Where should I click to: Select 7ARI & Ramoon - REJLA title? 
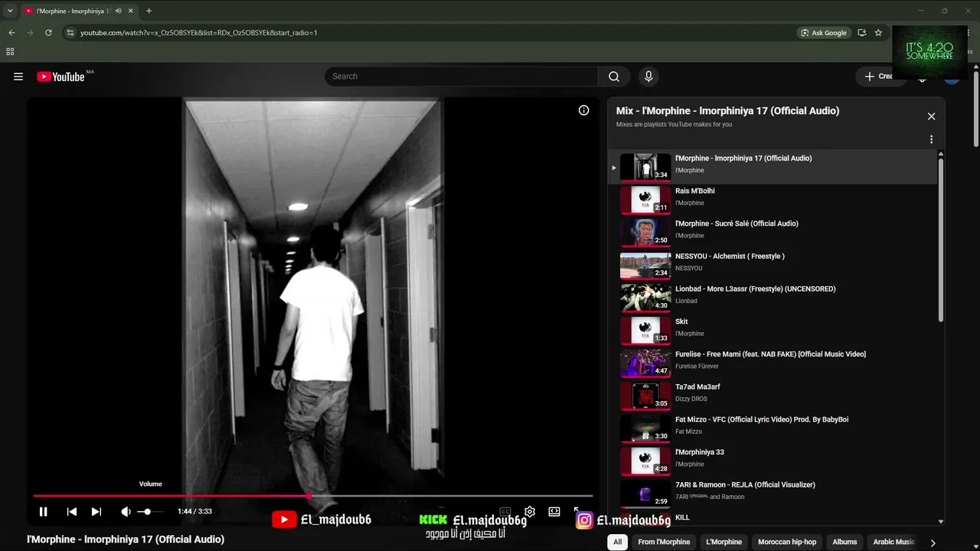tap(745, 485)
